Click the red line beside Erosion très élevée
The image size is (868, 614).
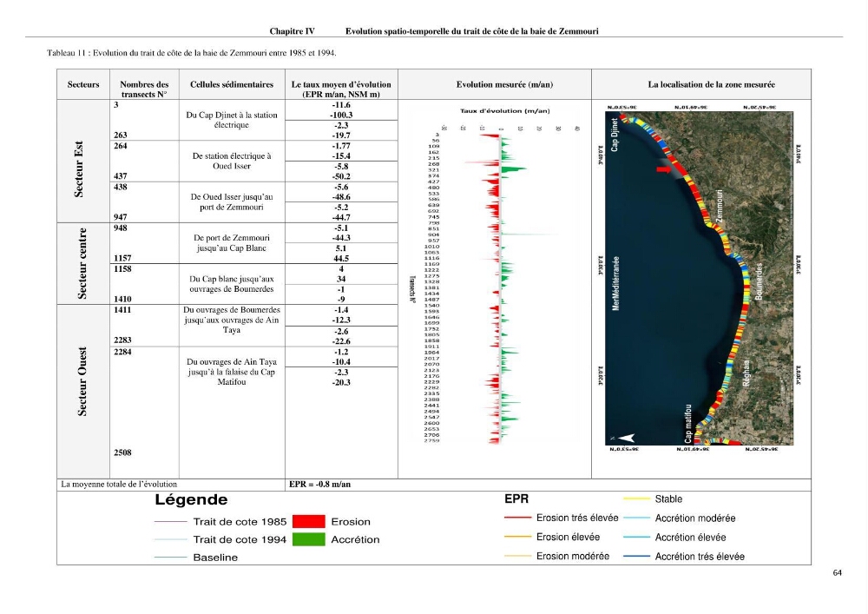pos(517,518)
